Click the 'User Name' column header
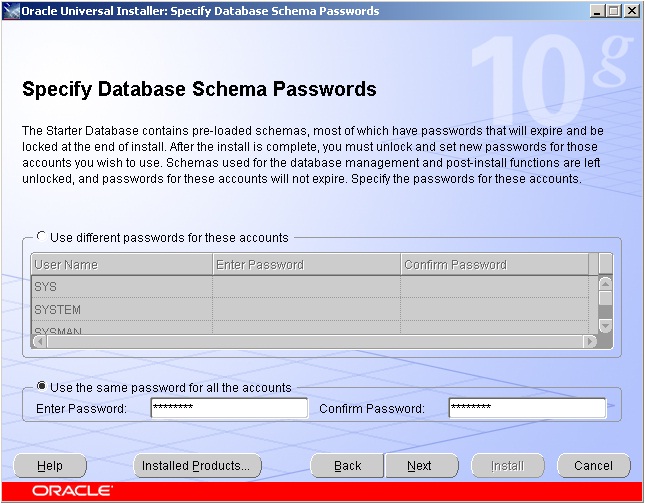Image resolution: width=645 pixels, height=504 pixels. 121,265
